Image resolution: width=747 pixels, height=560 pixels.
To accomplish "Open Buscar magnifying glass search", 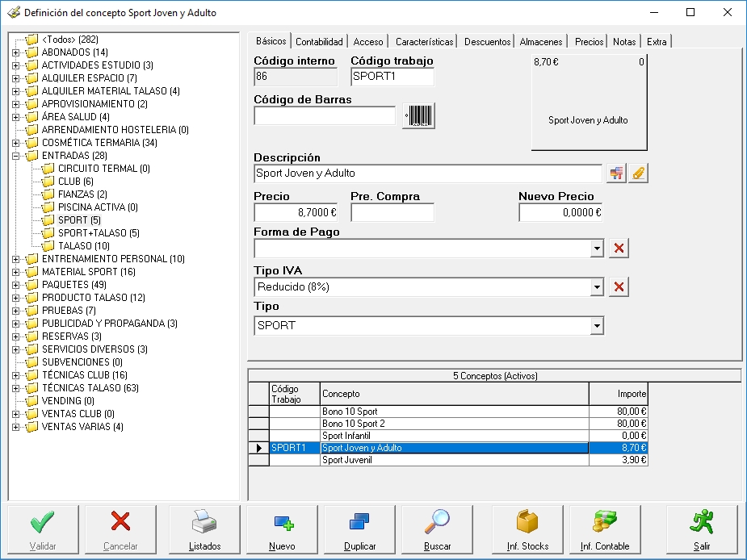I will pyautogui.click(x=438, y=529).
